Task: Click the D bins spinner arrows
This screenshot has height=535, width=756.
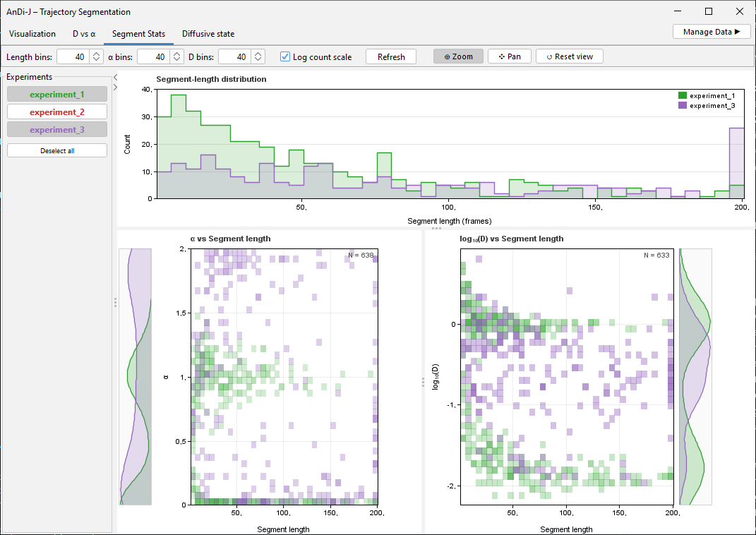Action: pyautogui.click(x=258, y=57)
